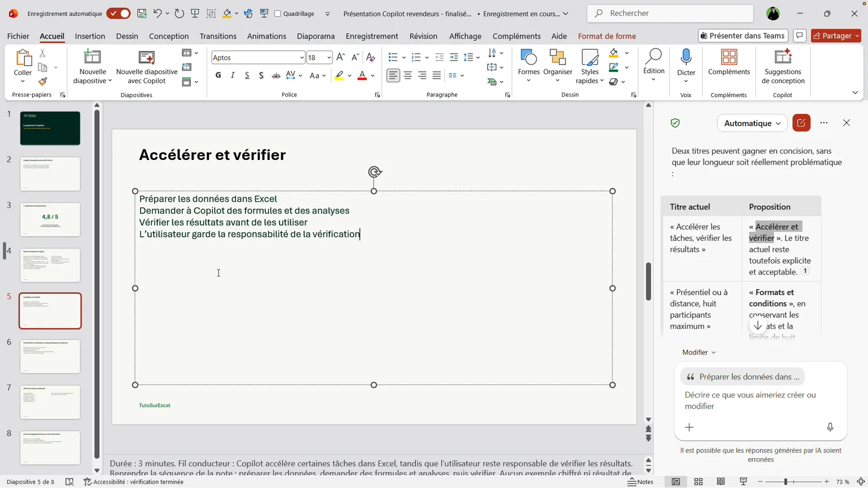Clear all text formatting icon

371,57
